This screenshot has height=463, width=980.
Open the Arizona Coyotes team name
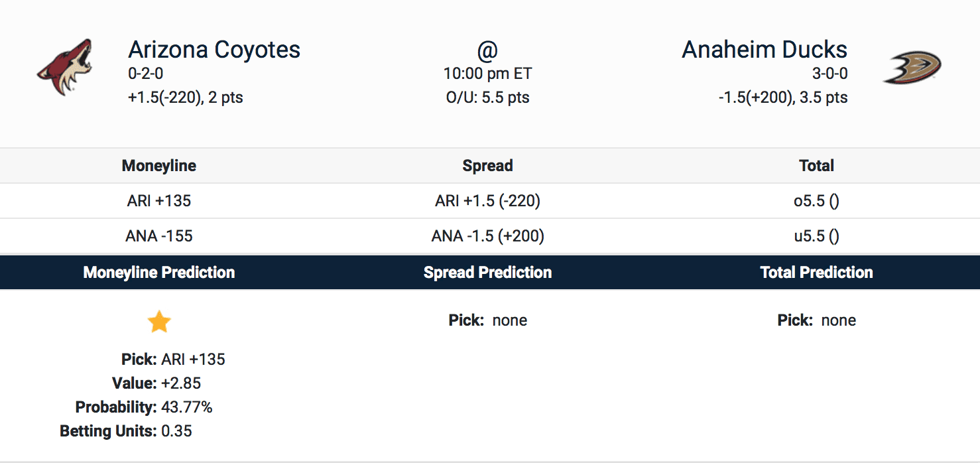(x=214, y=50)
